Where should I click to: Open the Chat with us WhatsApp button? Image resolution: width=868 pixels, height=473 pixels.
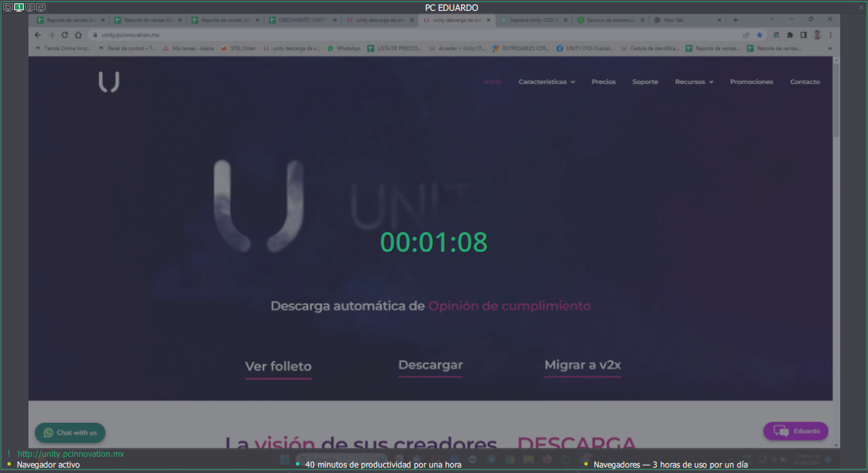[70, 433]
